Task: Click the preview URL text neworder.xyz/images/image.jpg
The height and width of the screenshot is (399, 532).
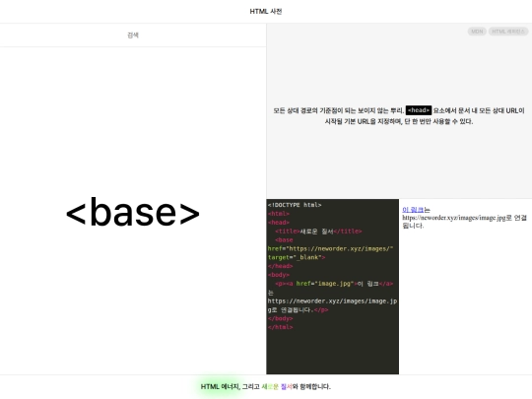Action: tap(454, 218)
